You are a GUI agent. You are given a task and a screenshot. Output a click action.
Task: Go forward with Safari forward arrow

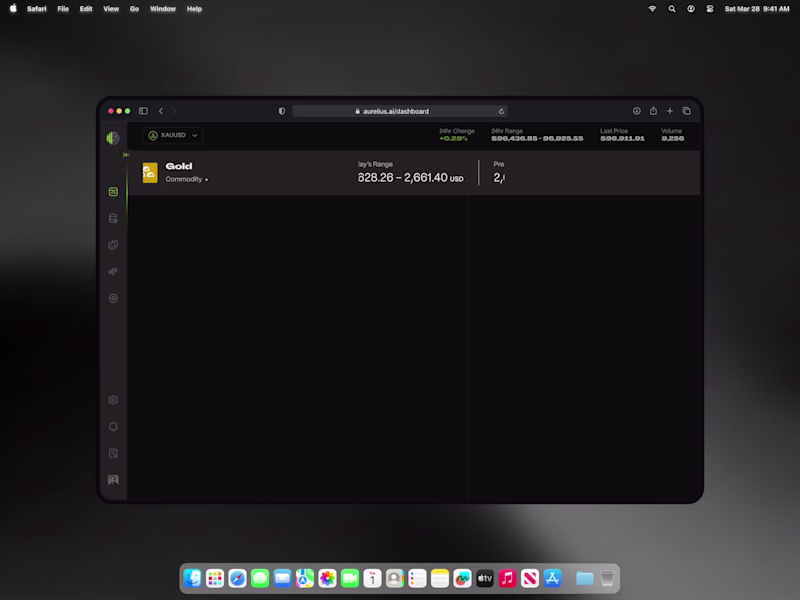coord(174,111)
